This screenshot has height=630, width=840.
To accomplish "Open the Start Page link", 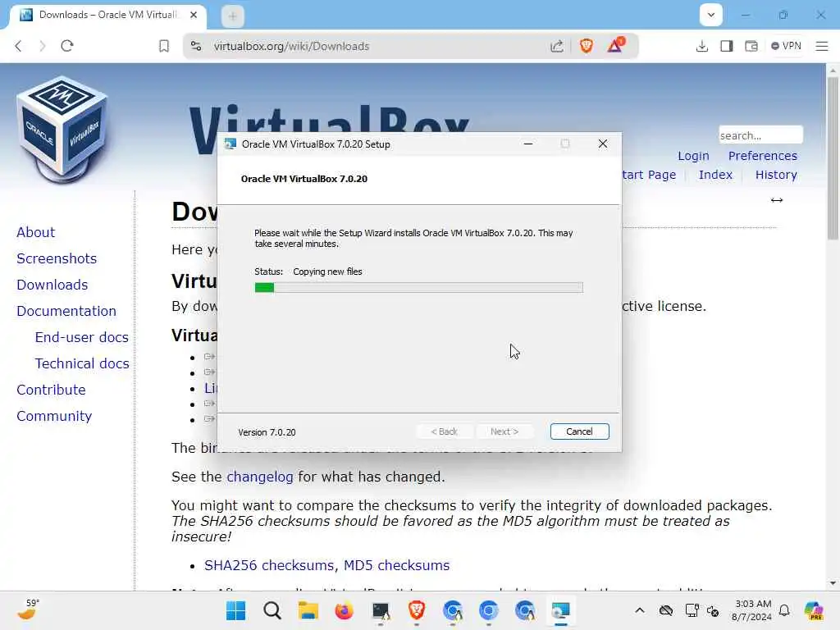I will click(x=650, y=175).
